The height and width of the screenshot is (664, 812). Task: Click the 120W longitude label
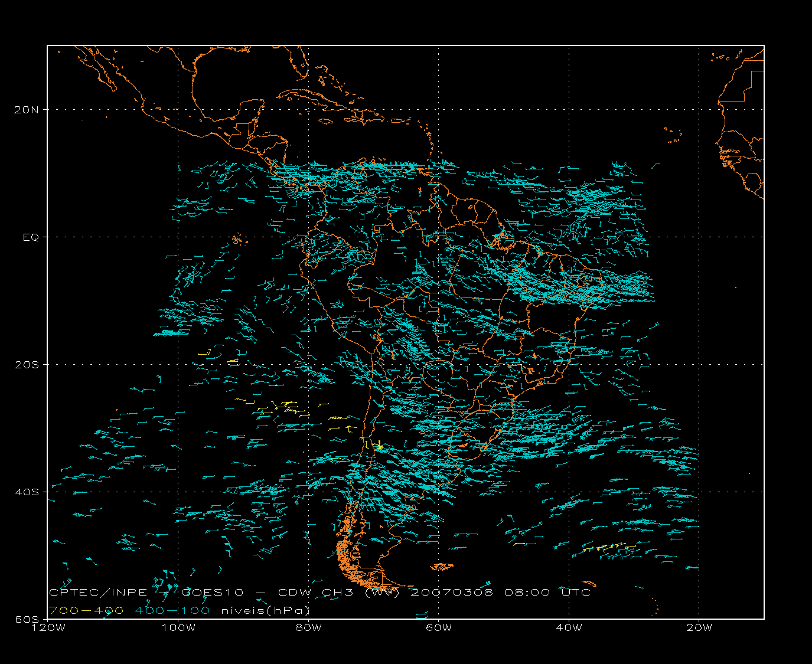[x=48, y=628]
